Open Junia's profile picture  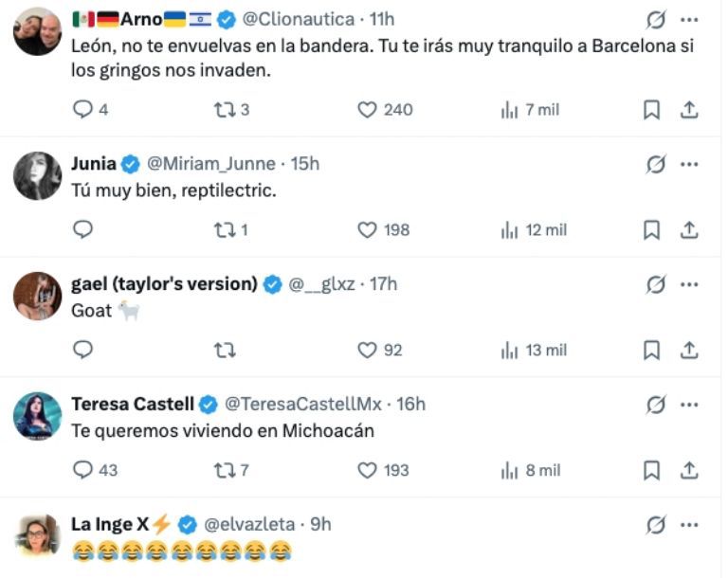click(38, 175)
